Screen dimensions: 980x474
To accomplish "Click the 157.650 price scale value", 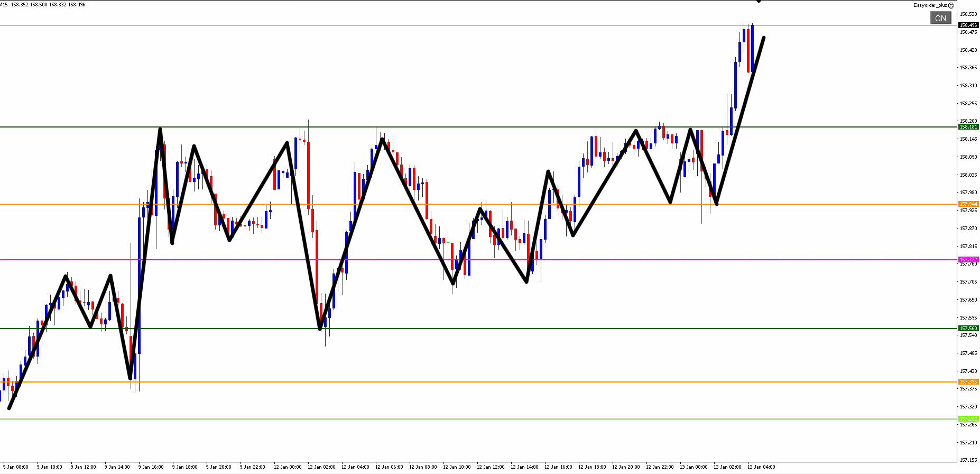I will click(968, 300).
